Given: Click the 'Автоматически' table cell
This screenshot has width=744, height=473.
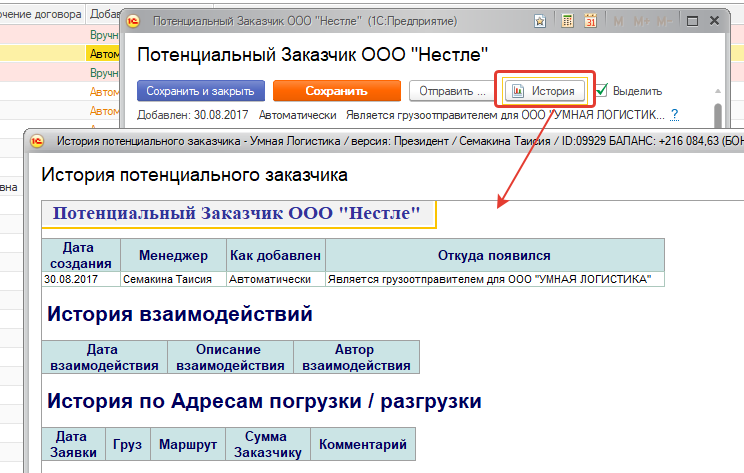Looking at the screenshot, I should [276, 279].
